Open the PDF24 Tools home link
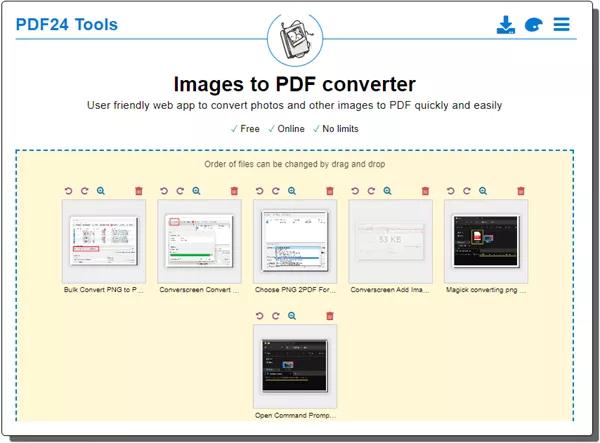Viewport: 600px width, 443px height. (67, 24)
